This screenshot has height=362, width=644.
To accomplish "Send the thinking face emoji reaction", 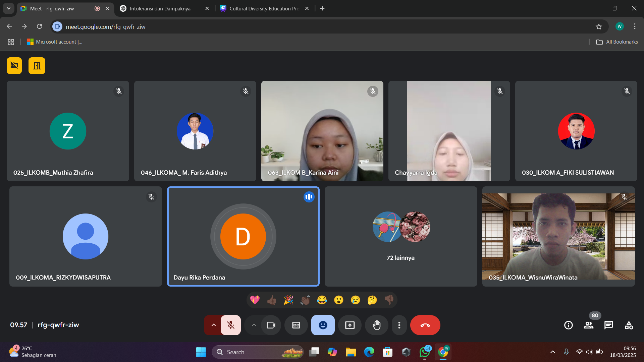I will pyautogui.click(x=372, y=300).
